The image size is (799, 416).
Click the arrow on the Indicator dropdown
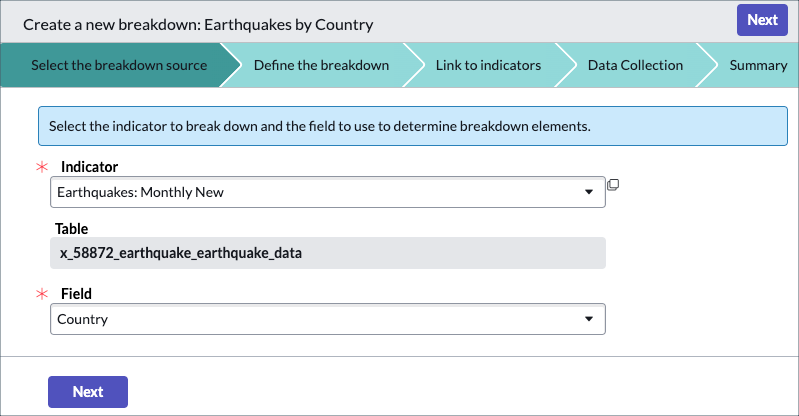tap(589, 192)
